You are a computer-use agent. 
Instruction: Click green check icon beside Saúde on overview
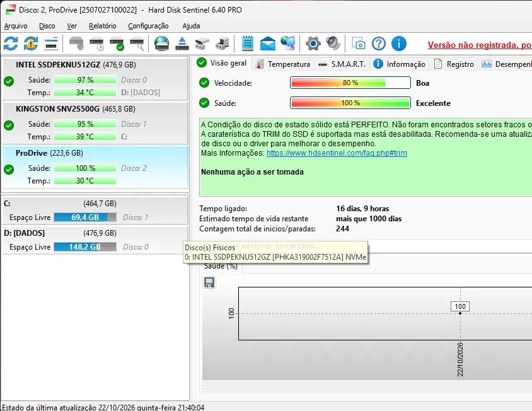tap(204, 103)
